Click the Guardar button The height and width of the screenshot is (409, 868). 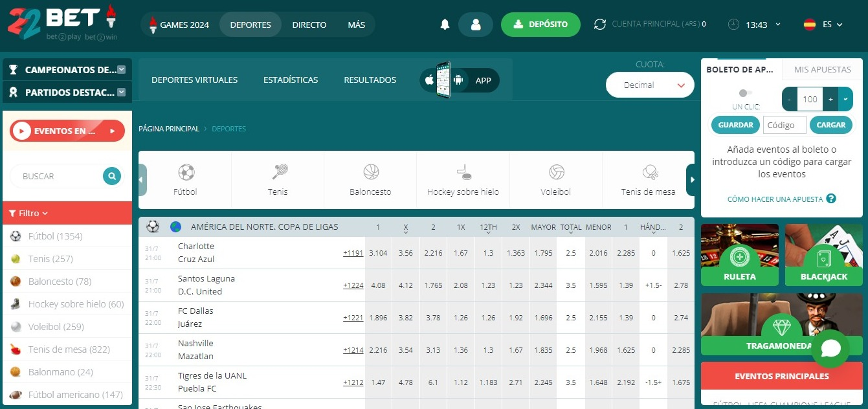(x=735, y=125)
